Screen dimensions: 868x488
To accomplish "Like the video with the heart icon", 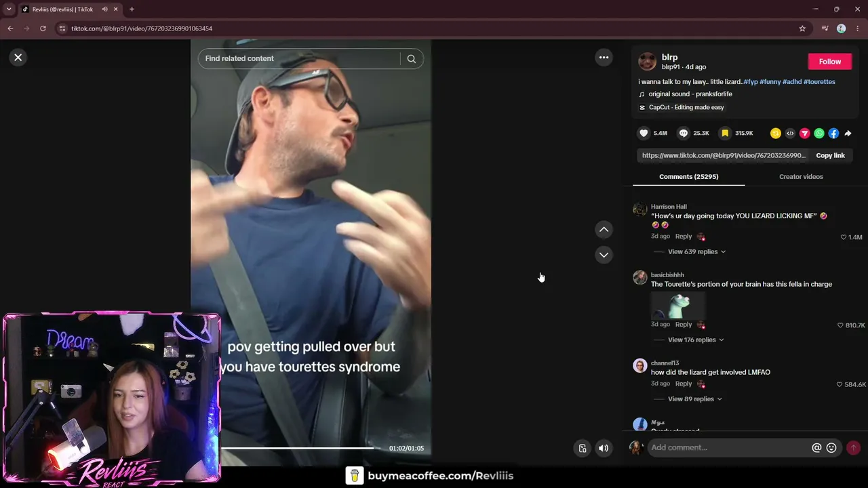I will coord(644,134).
